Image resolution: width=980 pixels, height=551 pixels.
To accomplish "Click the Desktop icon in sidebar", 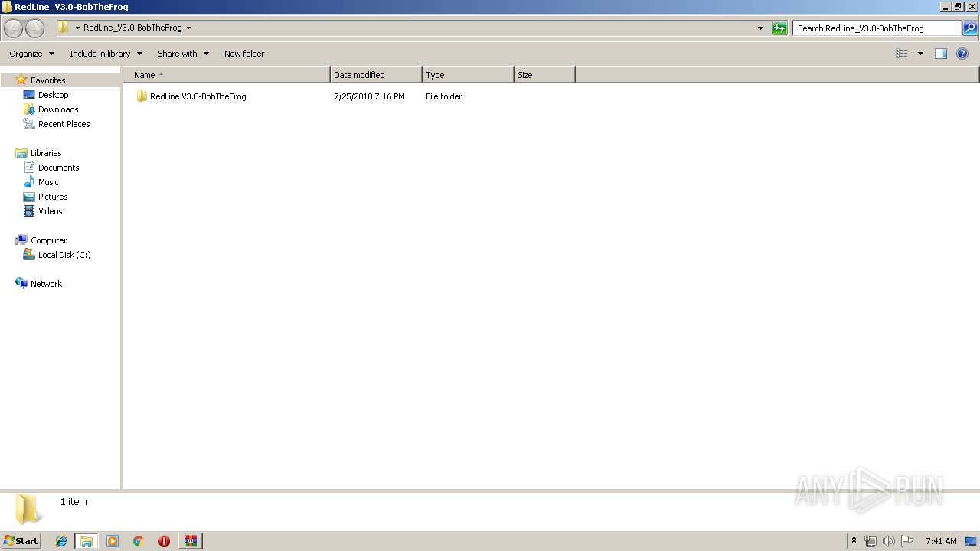I will 29,95.
